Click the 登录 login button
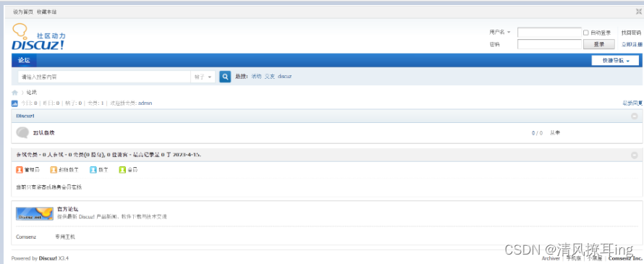The width and height of the screenshot is (644, 264). click(x=599, y=44)
